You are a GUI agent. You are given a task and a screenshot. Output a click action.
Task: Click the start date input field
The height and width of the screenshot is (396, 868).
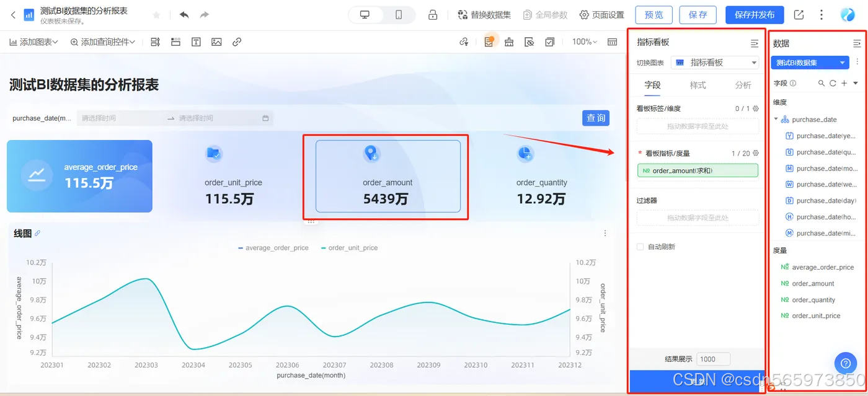tap(122, 118)
